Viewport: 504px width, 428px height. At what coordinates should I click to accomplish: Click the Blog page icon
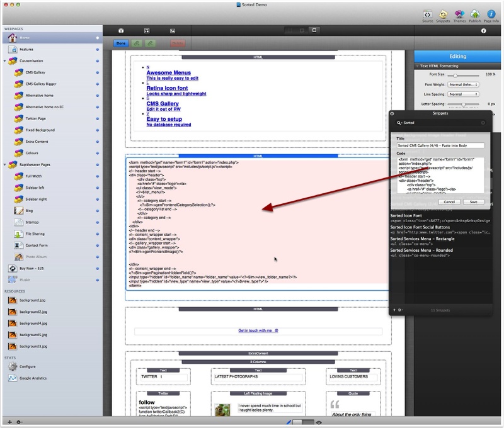19,211
